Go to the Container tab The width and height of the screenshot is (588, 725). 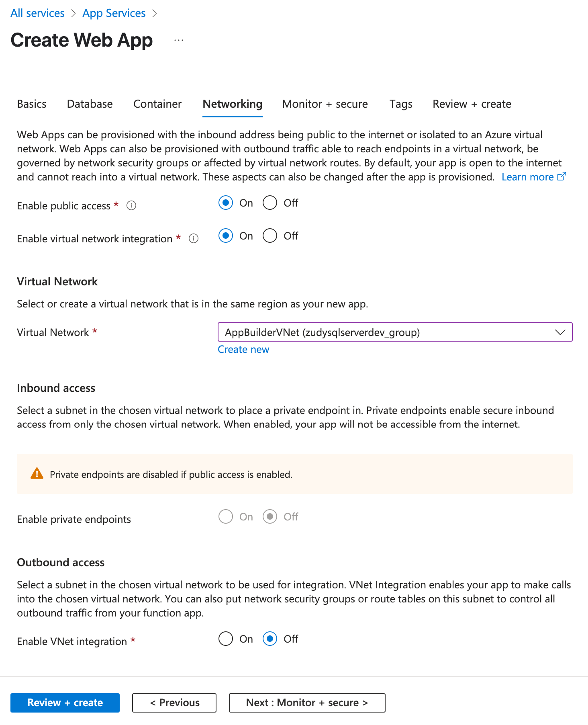pyautogui.click(x=157, y=104)
